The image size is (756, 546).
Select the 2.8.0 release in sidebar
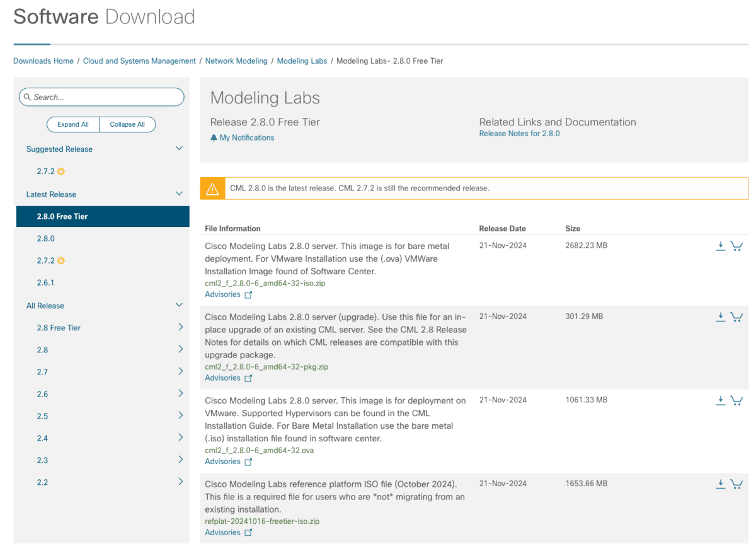pyautogui.click(x=45, y=238)
